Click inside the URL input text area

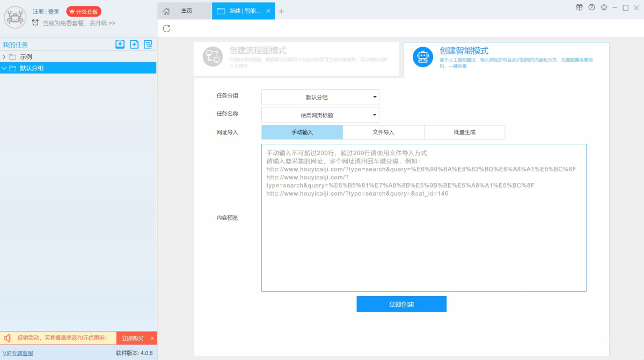click(423, 241)
